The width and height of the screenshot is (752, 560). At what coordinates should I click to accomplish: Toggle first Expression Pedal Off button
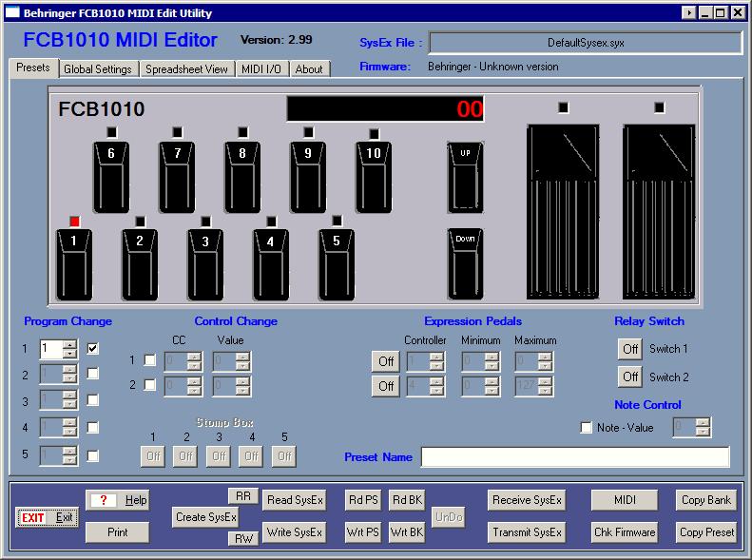point(386,361)
